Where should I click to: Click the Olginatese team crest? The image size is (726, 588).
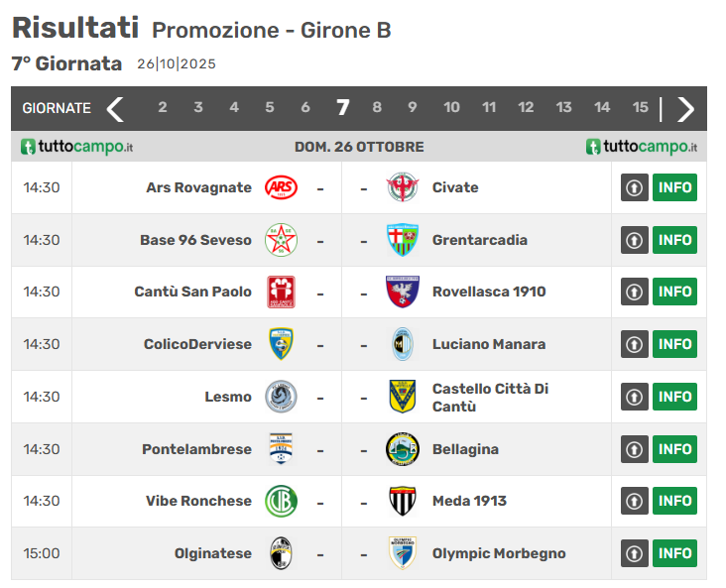point(281,553)
